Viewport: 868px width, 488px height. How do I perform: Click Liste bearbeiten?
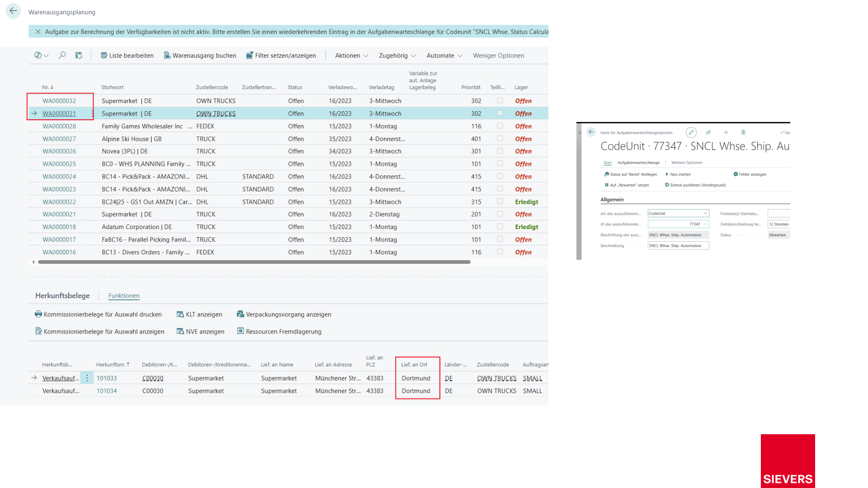127,56
